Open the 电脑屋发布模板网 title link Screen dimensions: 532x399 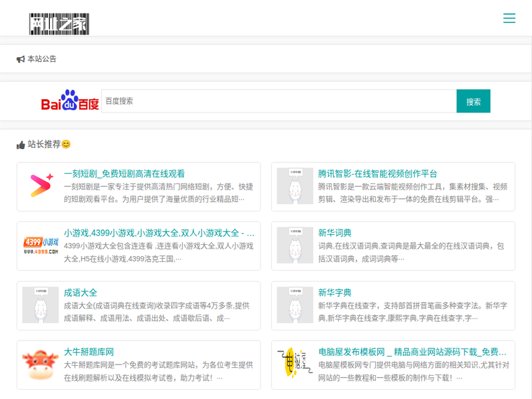point(412,352)
